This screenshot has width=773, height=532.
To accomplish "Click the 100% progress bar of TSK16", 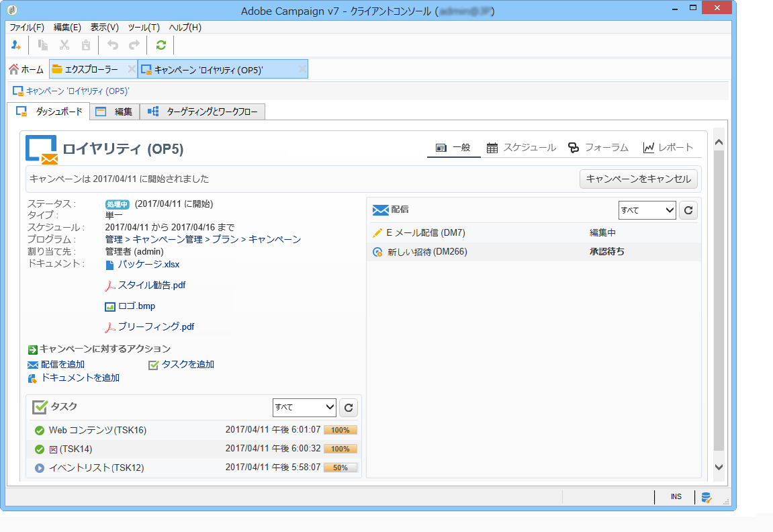I will pos(340,430).
